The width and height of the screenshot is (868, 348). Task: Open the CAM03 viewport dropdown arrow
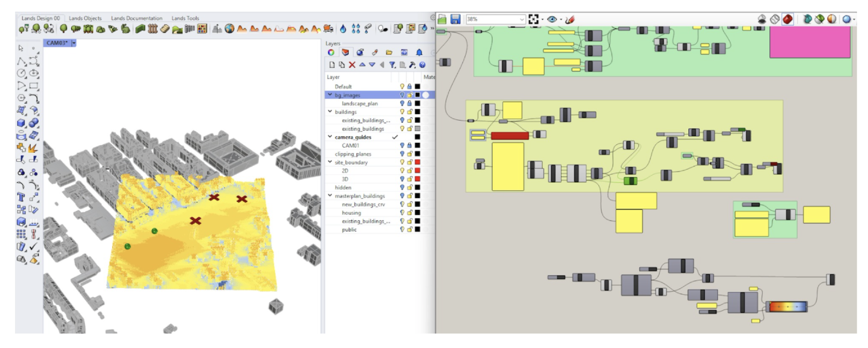click(x=74, y=43)
